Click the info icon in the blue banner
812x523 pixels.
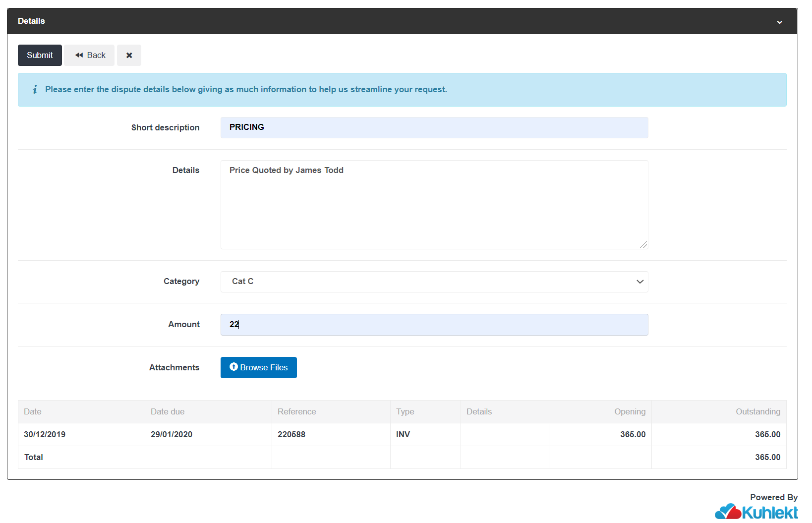click(x=35, y=90)
